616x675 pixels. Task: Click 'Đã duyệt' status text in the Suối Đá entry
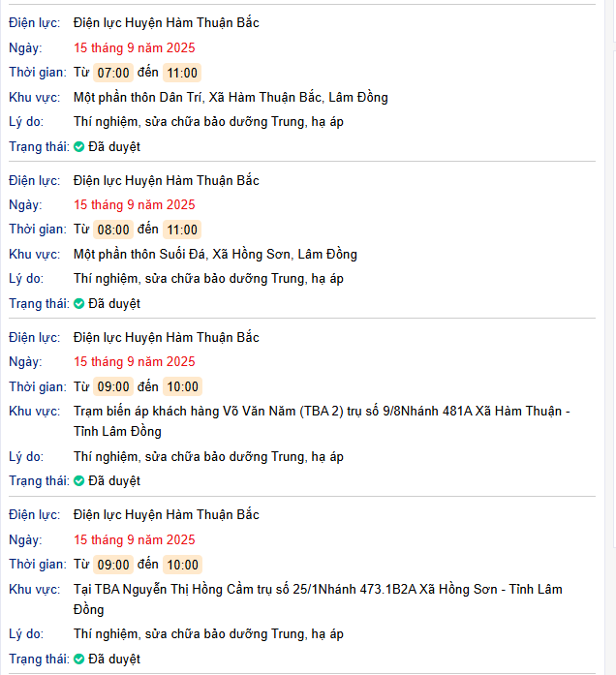pos(114,304)
